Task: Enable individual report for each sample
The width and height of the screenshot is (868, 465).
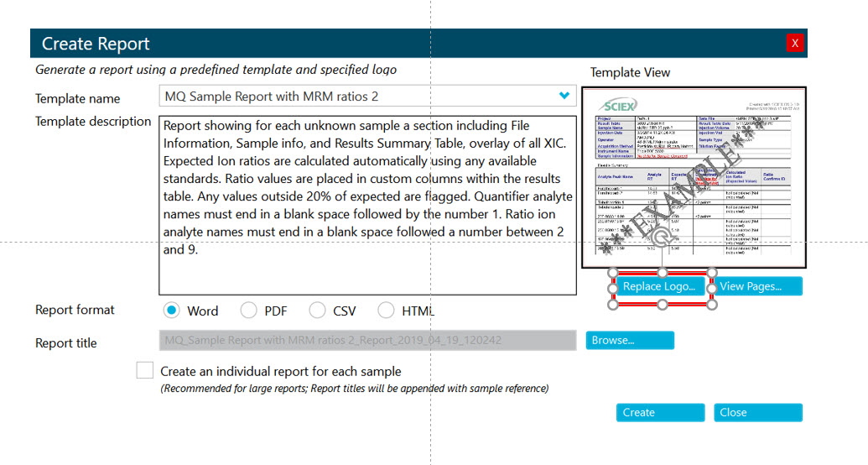Action: click(x=145, y=370)
